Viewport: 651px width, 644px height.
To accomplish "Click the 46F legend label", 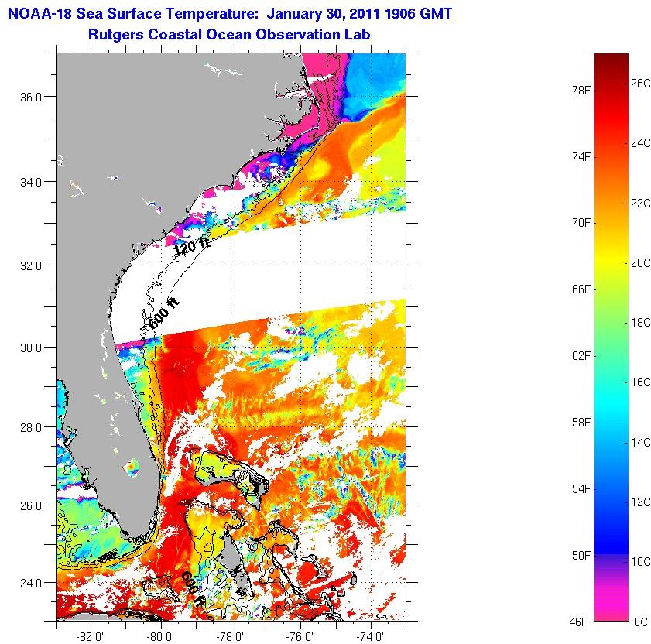I will (579, 622).
